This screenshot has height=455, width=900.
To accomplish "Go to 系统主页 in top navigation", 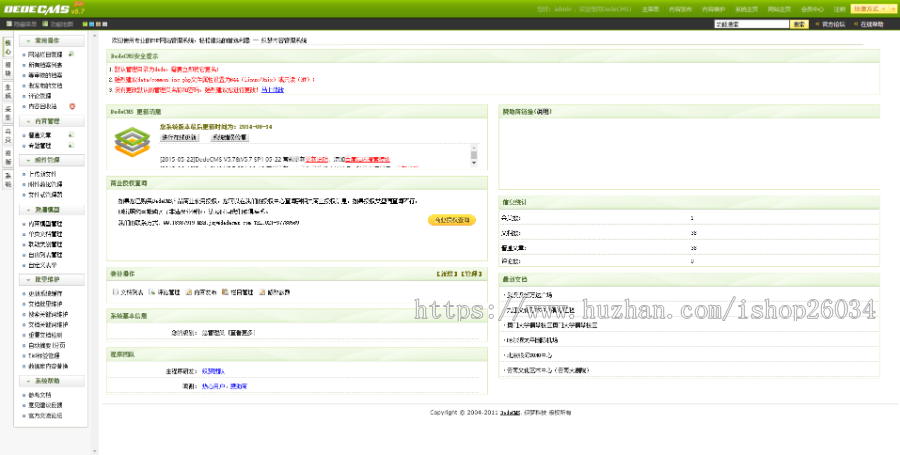I will (746, 9).
